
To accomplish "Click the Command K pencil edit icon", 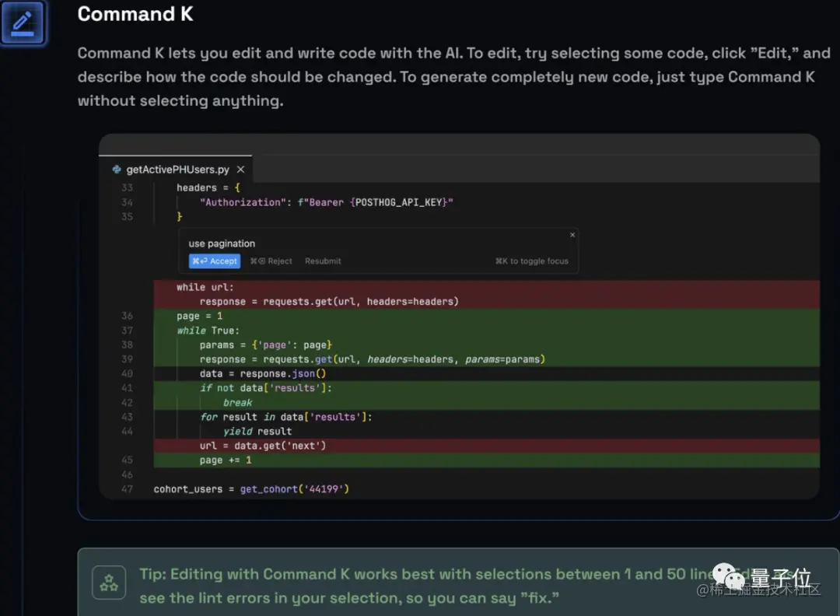I will pyautogui.click(x=23, y=23).
